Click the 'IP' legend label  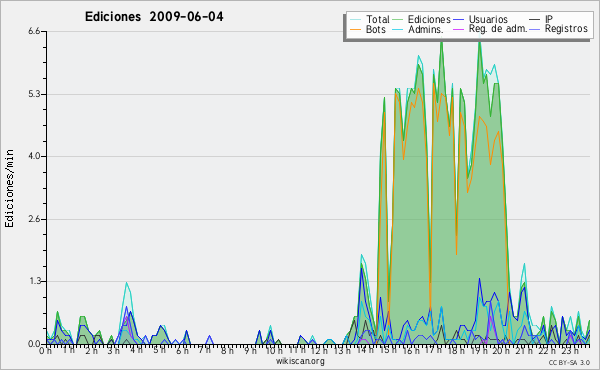point(549,19)
